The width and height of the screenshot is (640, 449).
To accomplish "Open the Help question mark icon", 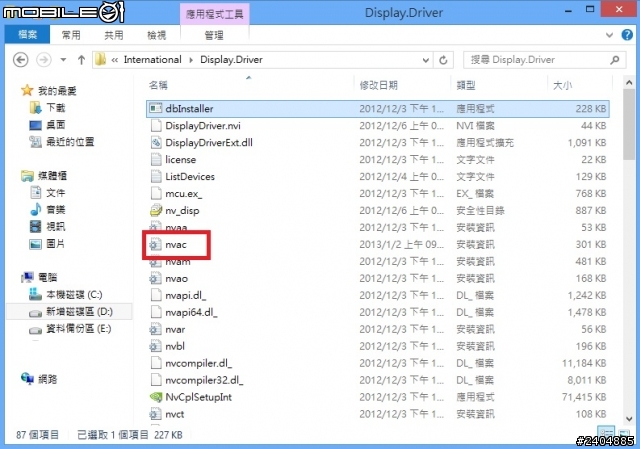I will pos(627,35).
